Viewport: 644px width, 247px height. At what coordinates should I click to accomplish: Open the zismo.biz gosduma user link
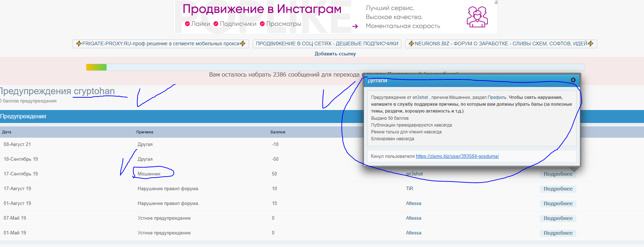[x=457, y=156]
